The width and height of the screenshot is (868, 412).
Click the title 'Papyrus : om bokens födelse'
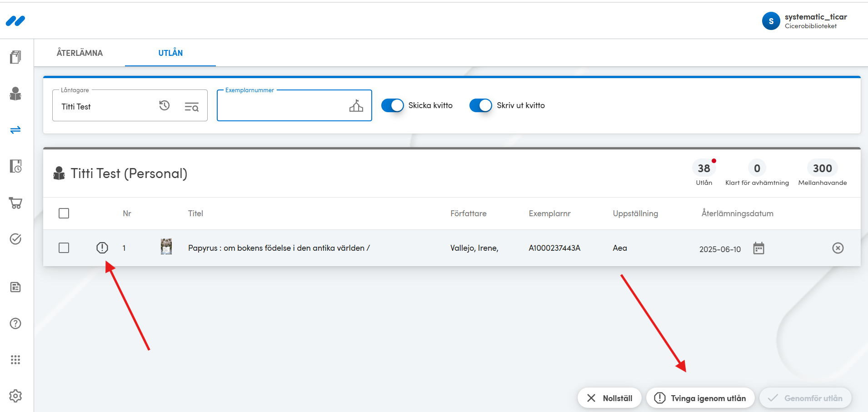(279, 248)
